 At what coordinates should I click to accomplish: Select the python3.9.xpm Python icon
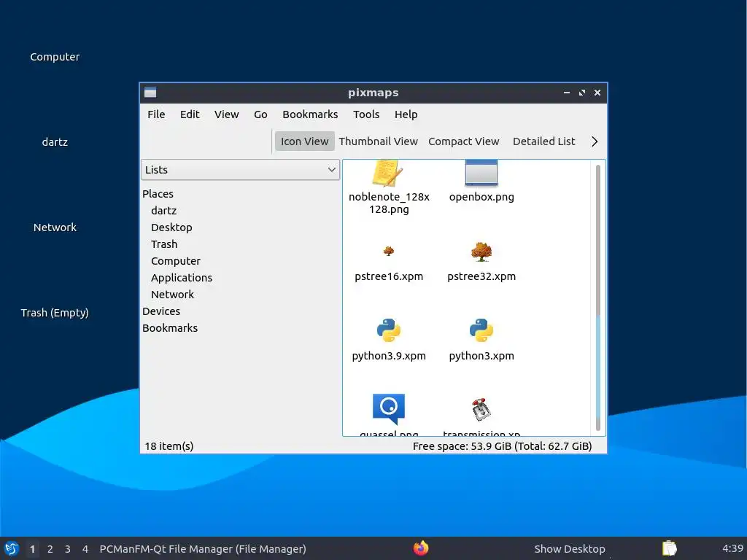coord(389,330)
